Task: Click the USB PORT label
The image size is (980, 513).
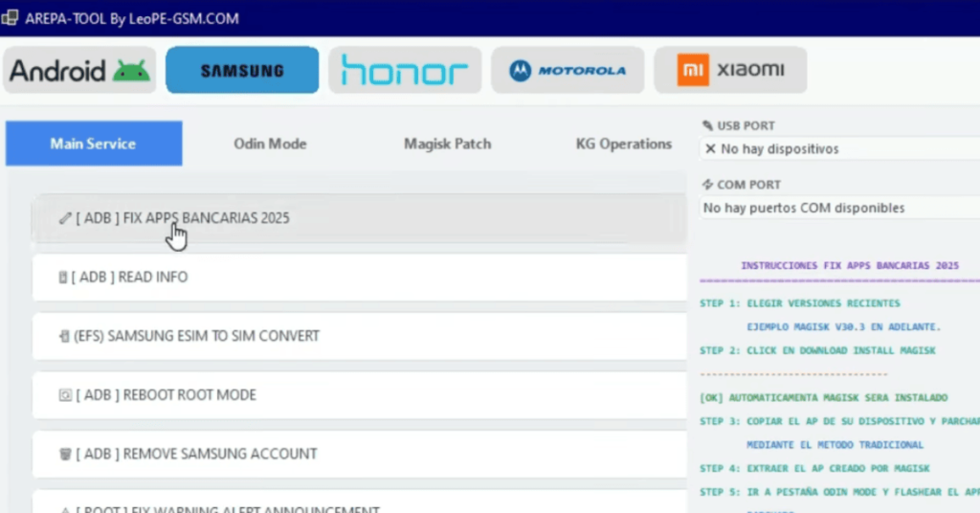Action: [x=746, y=125]
